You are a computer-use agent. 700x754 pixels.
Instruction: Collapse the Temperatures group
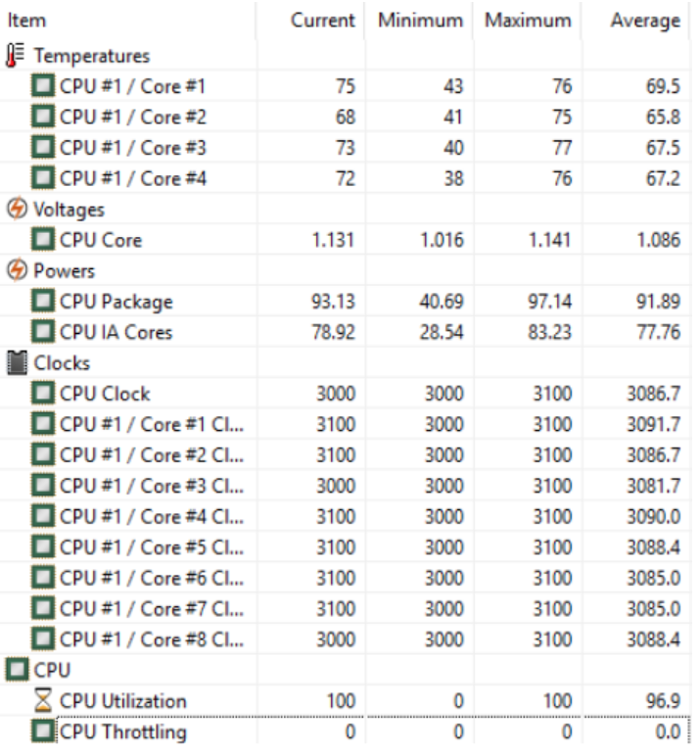[91, 56]
